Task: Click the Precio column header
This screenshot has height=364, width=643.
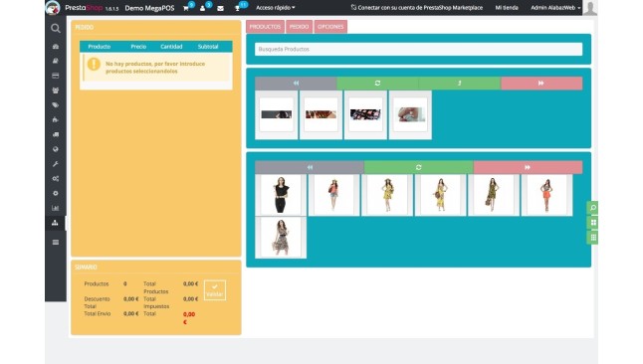Action: [x=138, y=47]
